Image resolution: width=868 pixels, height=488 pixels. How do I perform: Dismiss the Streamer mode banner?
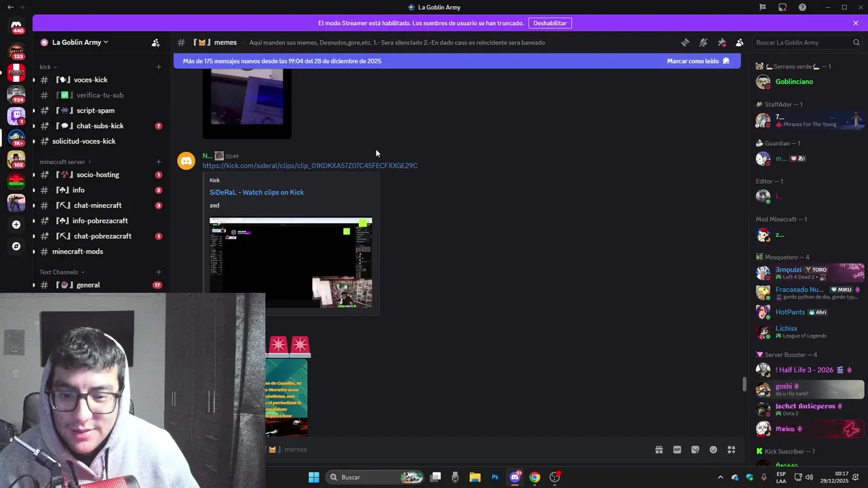click(x=856, y=23)
